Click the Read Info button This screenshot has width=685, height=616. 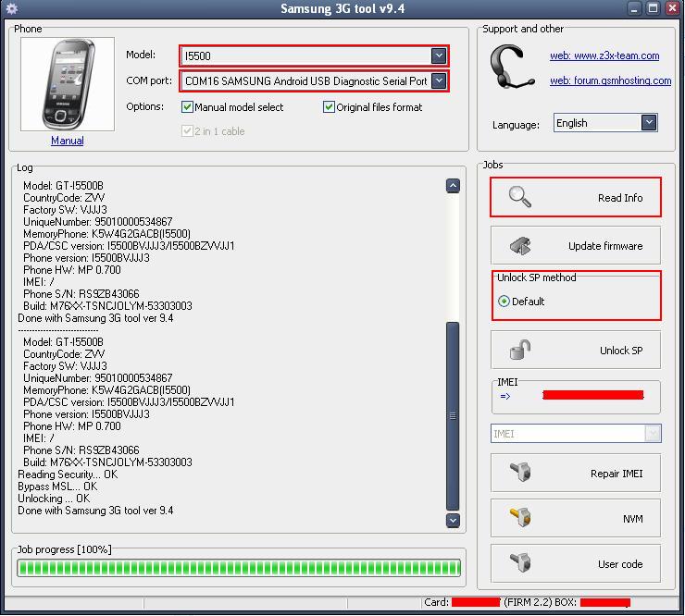(576, 197)
